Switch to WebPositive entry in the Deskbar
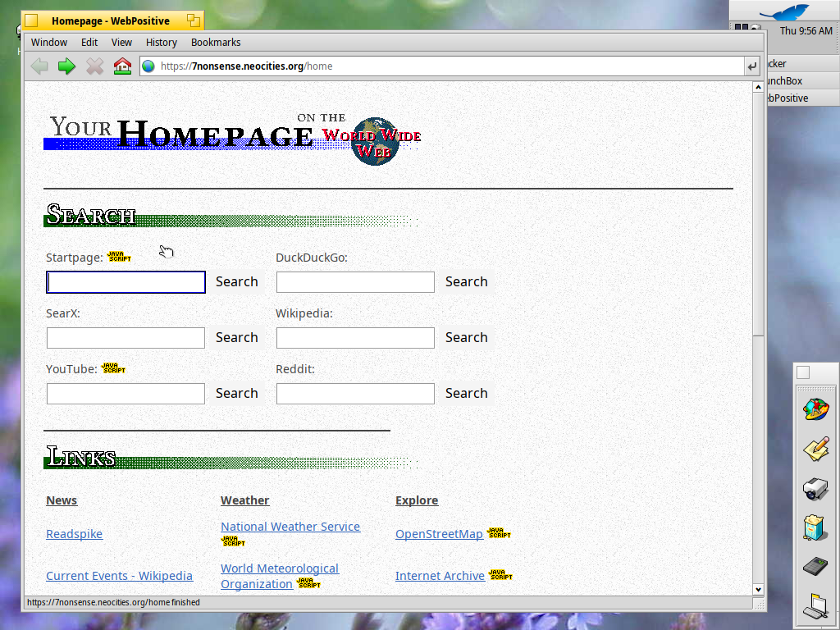 click(802, 98)
